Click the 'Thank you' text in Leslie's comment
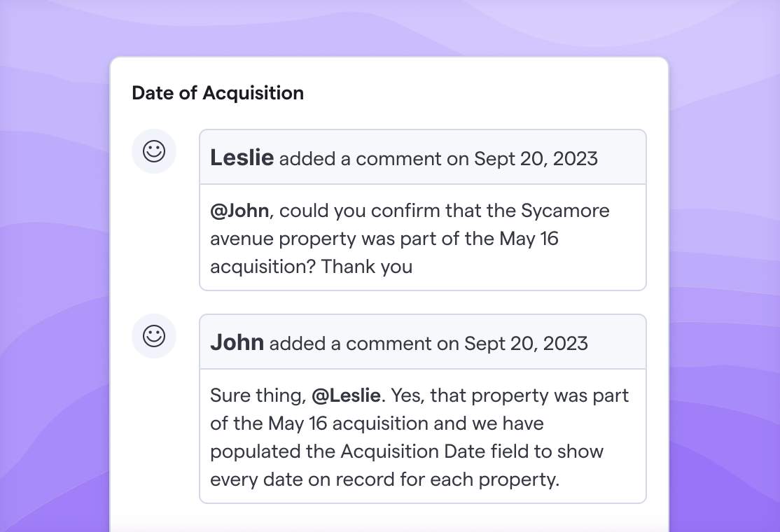This screenshot has width=780, height=532. coord(367,267)
